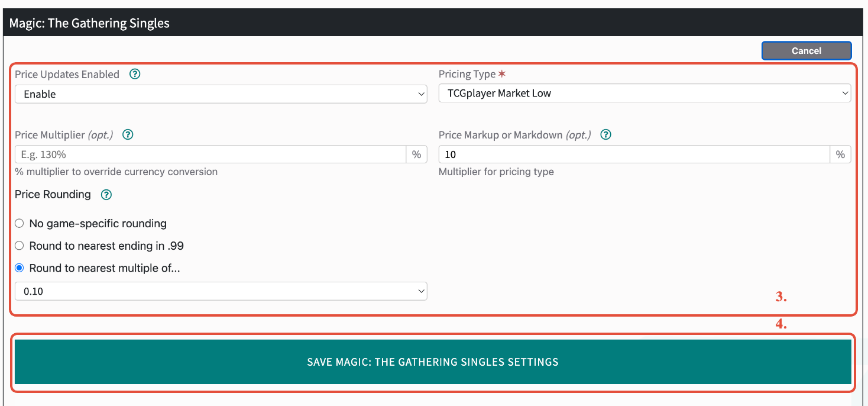
Task: Focus the Price Multiplier input field
Action: pos(210,154)
